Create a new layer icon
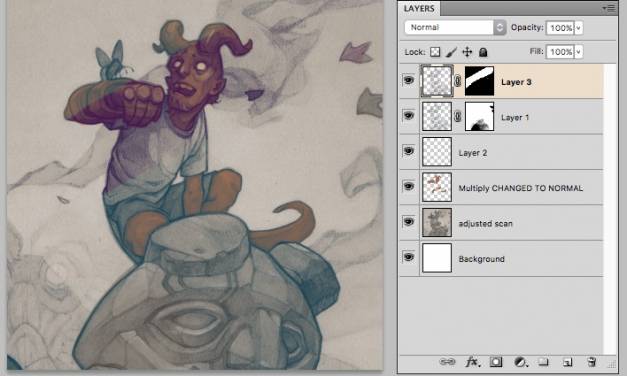 (567, 362)
